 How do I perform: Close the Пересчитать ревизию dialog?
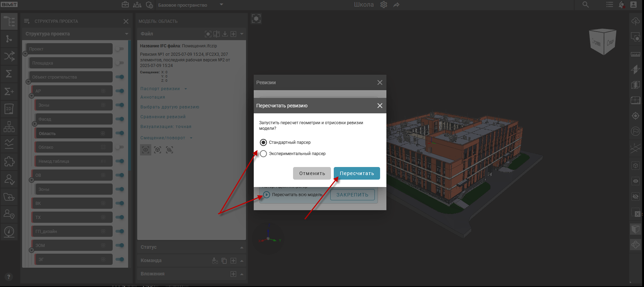click(380, 106)
